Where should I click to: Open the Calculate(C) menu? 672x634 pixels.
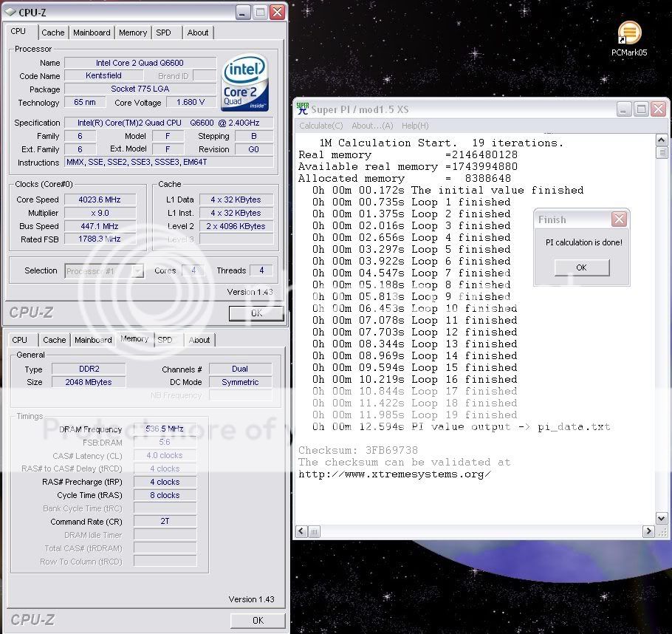(x=320, y=126)
